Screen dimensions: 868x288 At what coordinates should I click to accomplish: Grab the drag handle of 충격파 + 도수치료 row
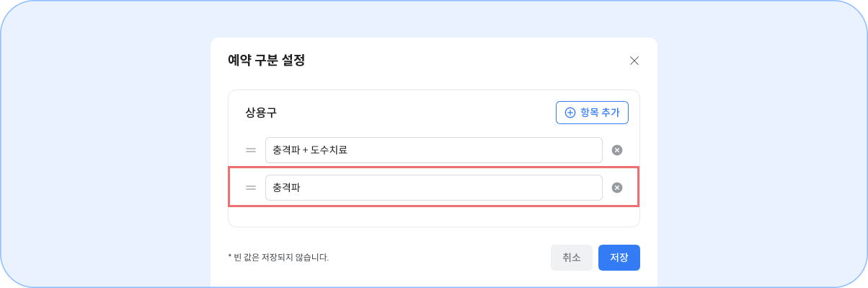click(x=251, y=150)
